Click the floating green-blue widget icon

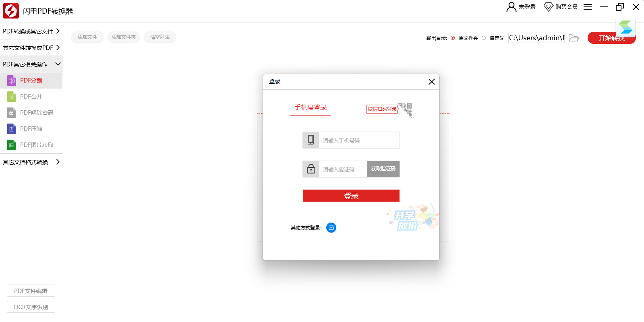(625, 27)
